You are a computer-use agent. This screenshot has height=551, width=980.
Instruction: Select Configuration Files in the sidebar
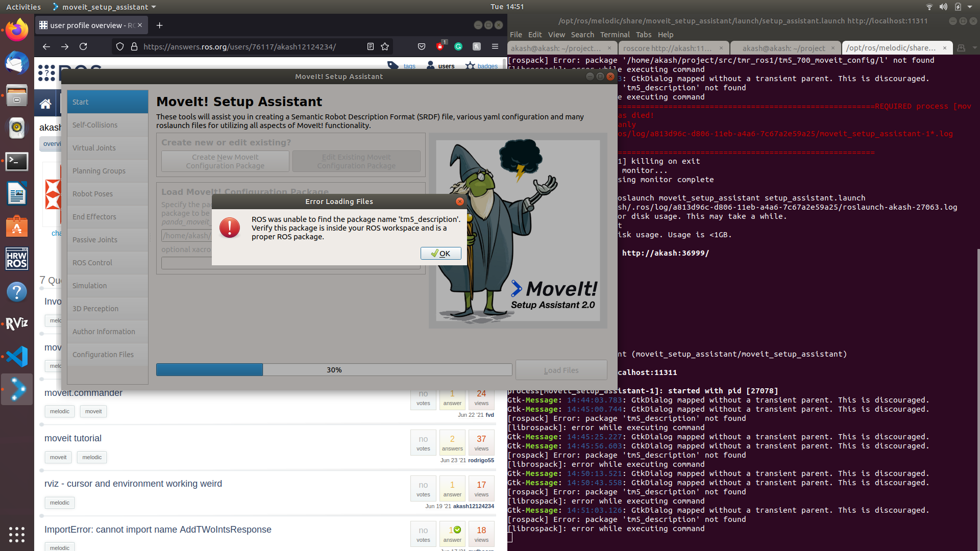click(108, 355)
